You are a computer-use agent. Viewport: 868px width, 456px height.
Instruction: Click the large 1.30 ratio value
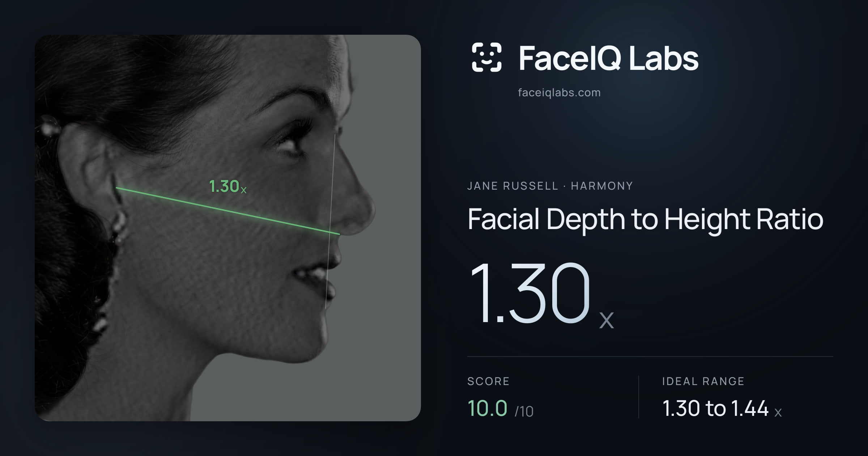coord(530,293)
